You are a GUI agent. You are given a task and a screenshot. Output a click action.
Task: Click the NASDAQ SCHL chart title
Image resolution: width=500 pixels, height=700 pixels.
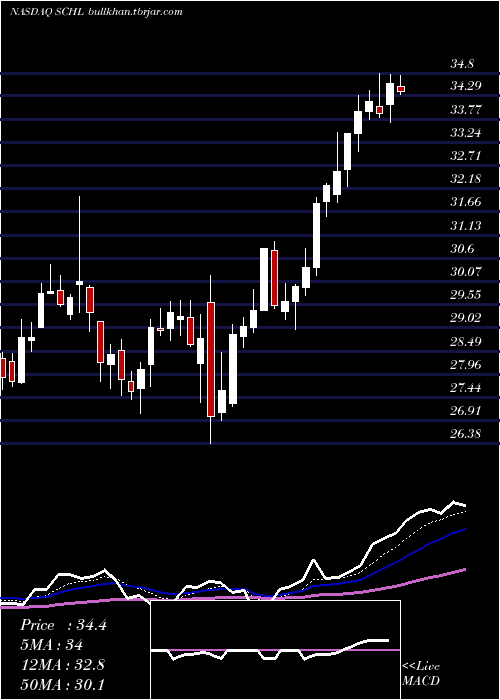(x=96, y=12)
